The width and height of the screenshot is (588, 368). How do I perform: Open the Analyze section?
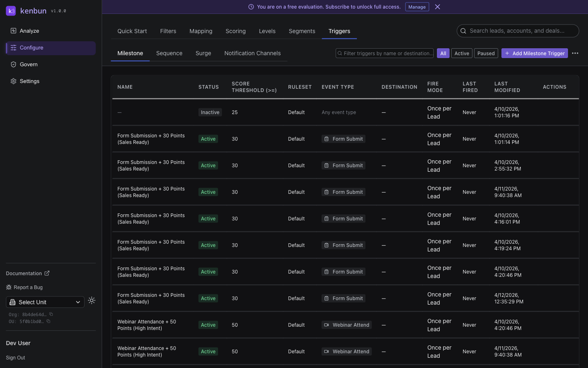pyautogui.click(x=51, y=31)
